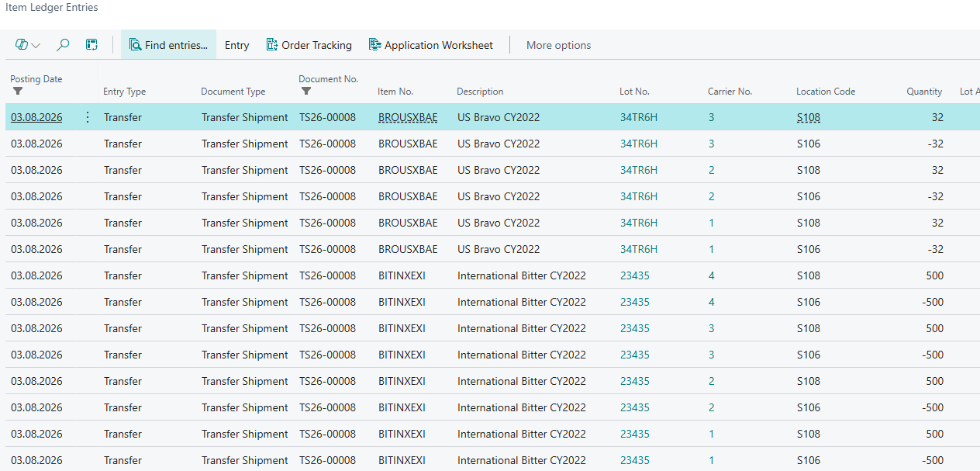
Task: Open row options three-dot menu in selected row
Action: click(x=88, y=117)
